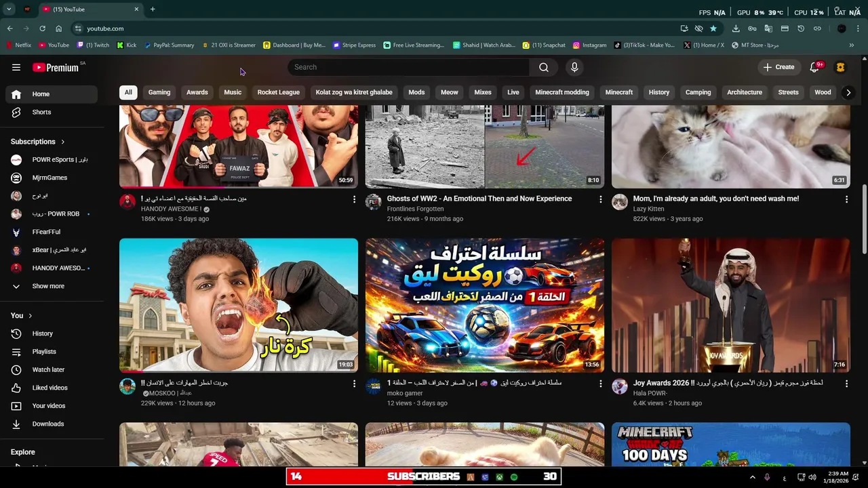
Task: Open the tab search dropdown arrow
Action: (x=9, y=9)
